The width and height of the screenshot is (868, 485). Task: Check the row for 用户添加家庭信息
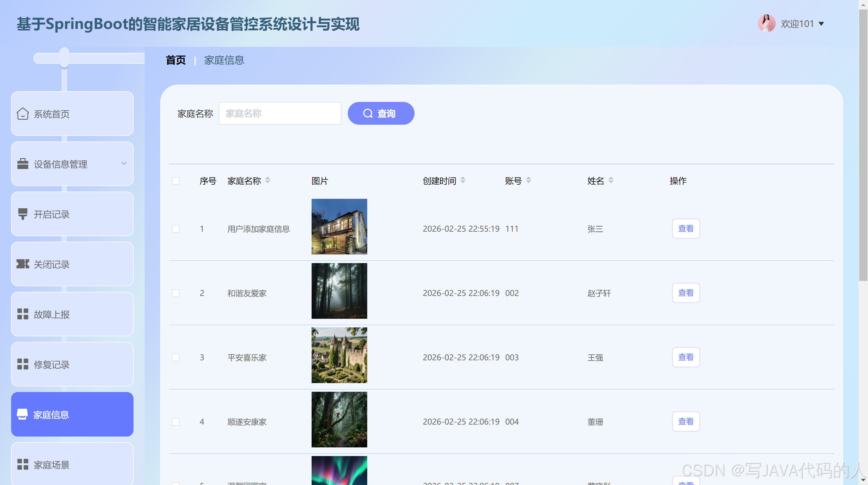click(x=176, y=229)
